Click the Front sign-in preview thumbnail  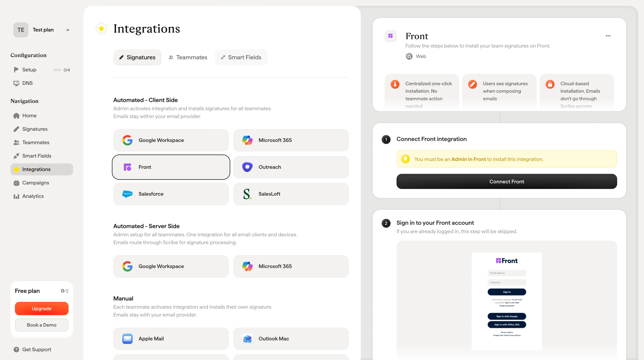click(x=506, y=301)
